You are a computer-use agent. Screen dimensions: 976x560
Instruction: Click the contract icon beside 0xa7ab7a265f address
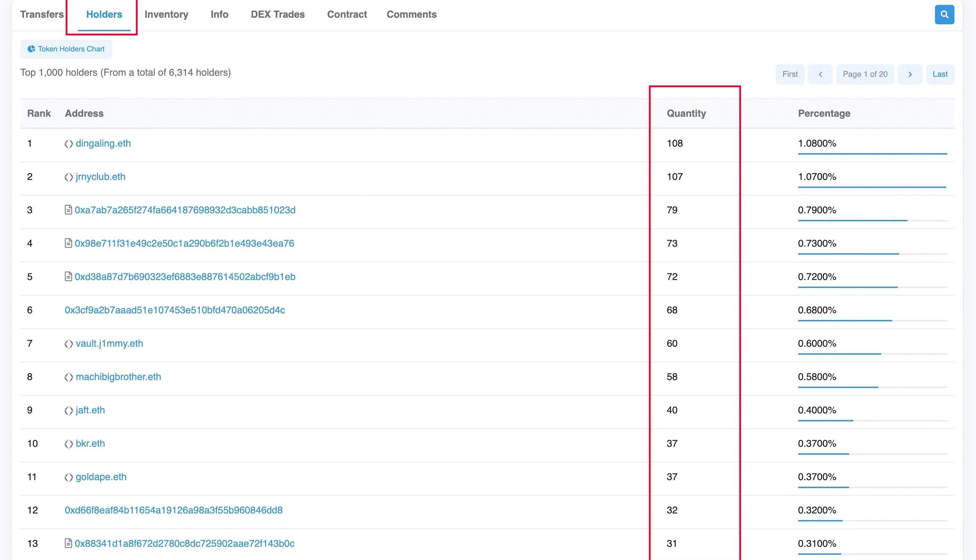68,210
